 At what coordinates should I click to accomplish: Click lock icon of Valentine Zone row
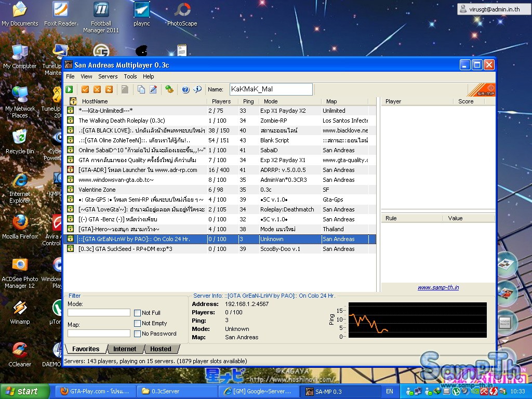[70, 189]
